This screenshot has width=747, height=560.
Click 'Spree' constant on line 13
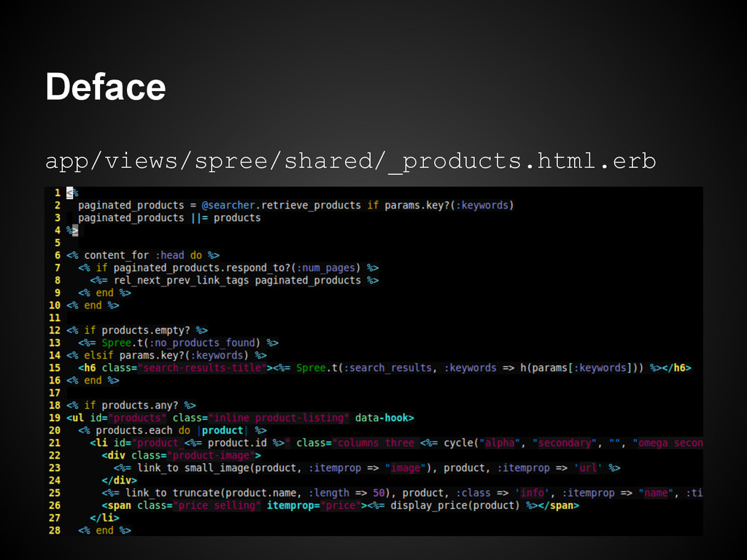(x=116, y=343)
